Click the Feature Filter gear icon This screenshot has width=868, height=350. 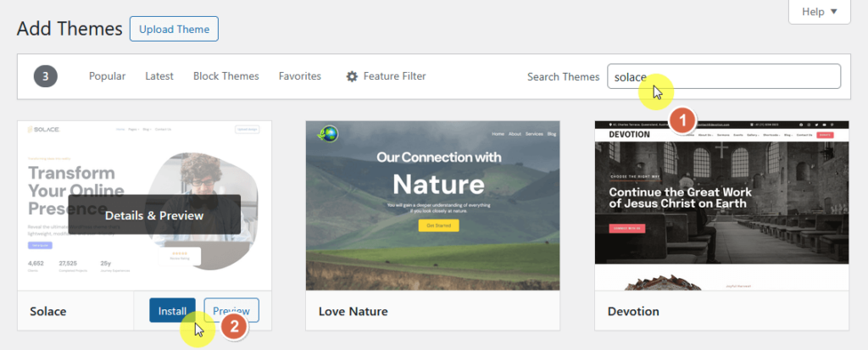[x=352, y=76]
